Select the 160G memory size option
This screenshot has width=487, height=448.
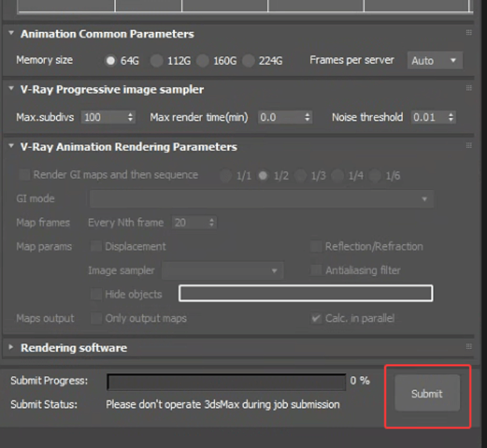pos(202,61)
